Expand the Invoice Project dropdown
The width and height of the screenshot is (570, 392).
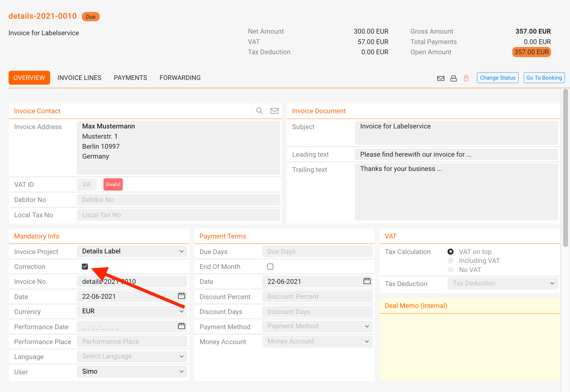(x=132, y=251)
